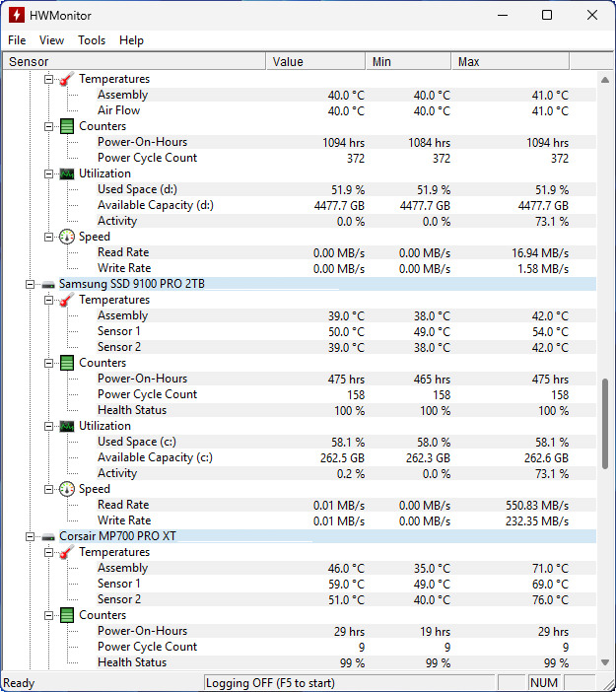The width and height of the screenshot is (616, 692).
Task: Click the Utilization graph icon above Used Space (d:)
Action: coord(67,173)
